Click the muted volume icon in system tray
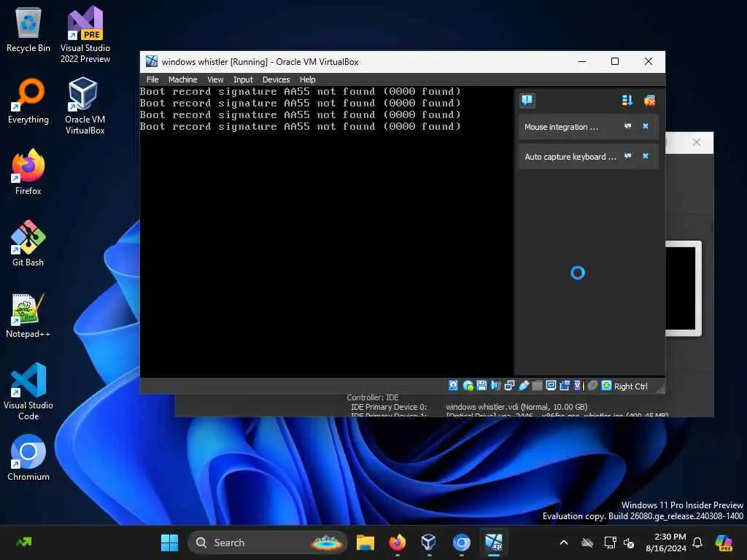The image size is (747, 560). (629, 542)
